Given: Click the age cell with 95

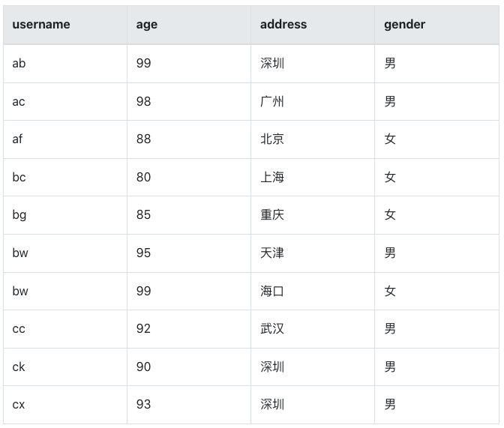Looking at the screenshot, I should [x=143, y=253].
